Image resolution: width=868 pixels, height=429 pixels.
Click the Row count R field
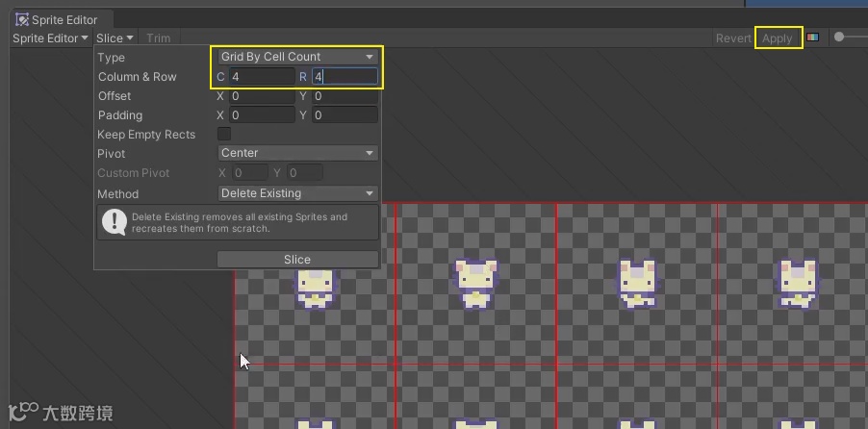(x=345, y=76)
